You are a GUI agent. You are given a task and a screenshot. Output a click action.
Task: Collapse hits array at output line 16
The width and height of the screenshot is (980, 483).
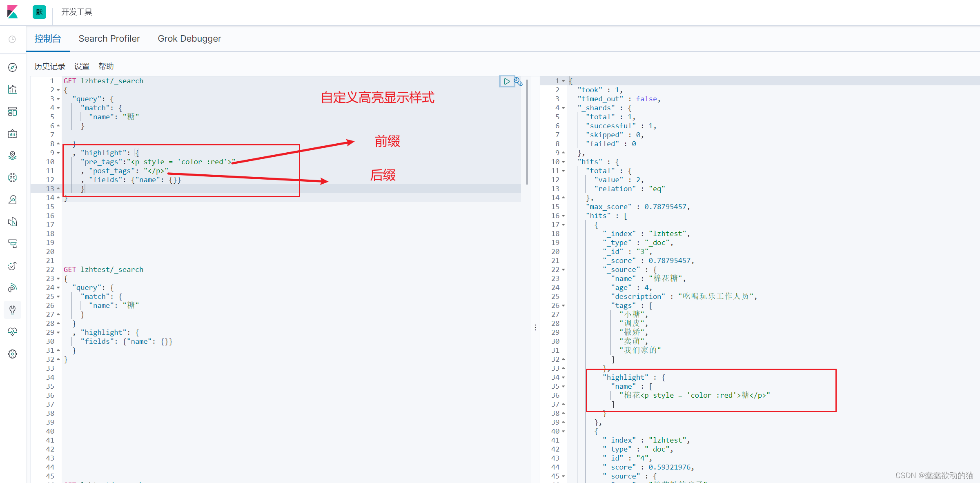point(563,216)
